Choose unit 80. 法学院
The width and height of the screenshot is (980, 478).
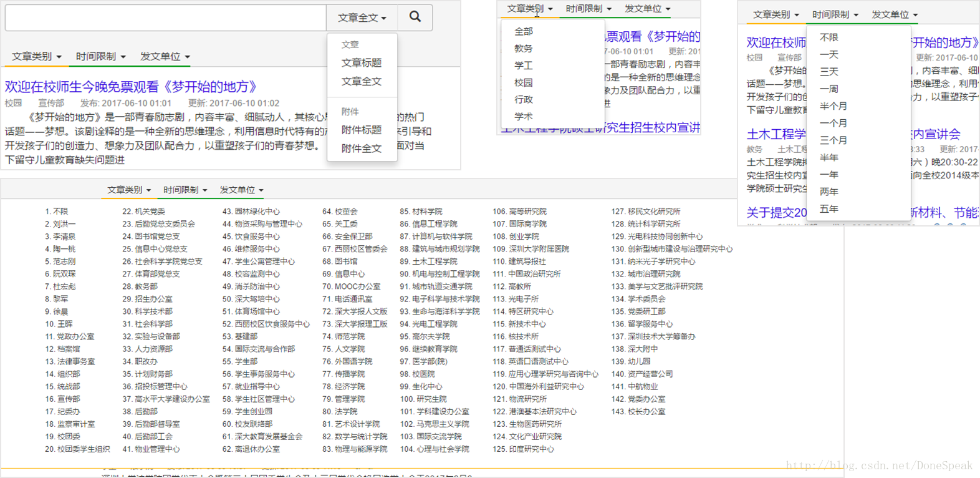point(340,411)
